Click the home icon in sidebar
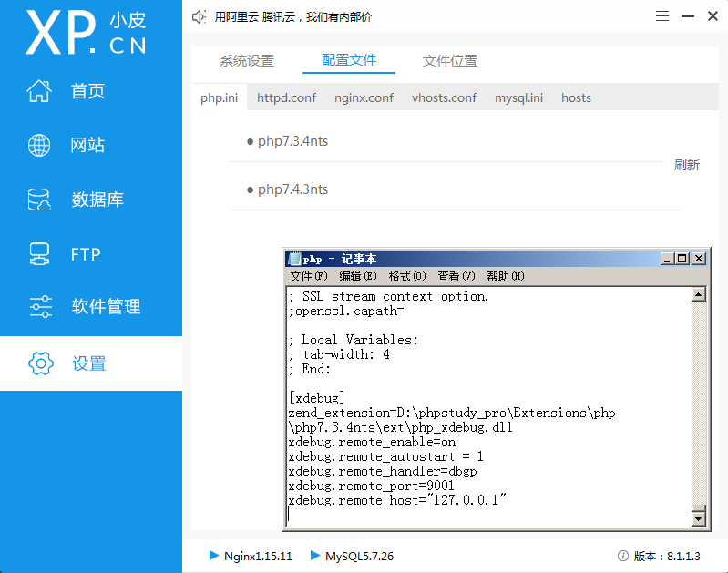Image resolution: width=728 pixels, height=573 pixels. point(39,90)
